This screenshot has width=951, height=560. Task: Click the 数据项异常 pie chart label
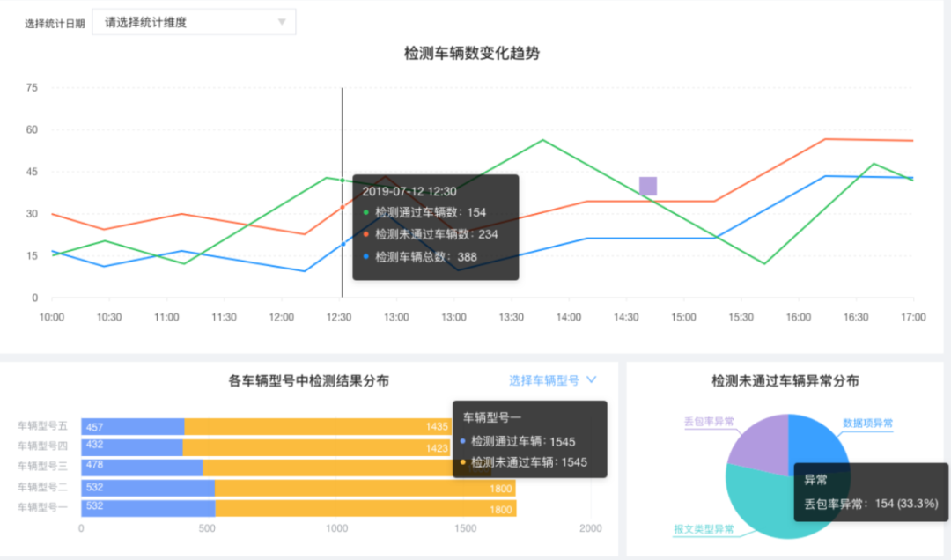(867, 424)
